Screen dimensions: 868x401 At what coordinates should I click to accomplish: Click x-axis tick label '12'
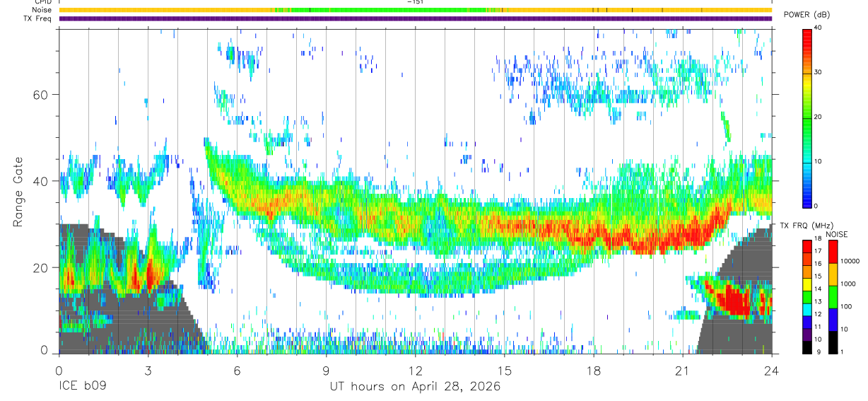(415, 371)
